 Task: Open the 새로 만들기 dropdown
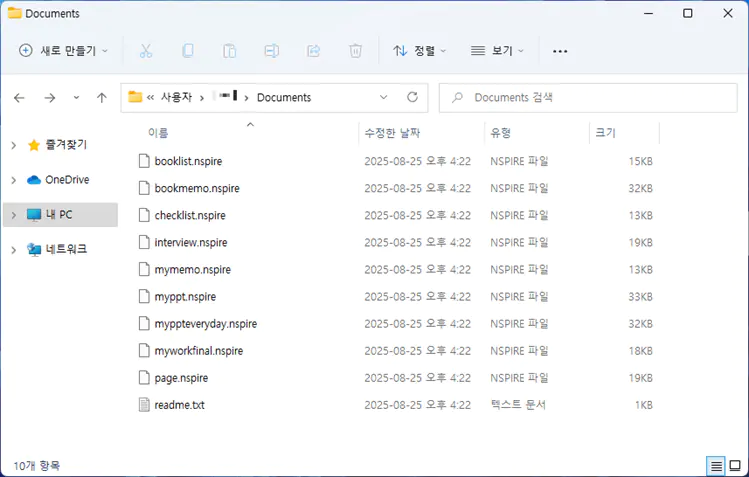coord(64,50)
